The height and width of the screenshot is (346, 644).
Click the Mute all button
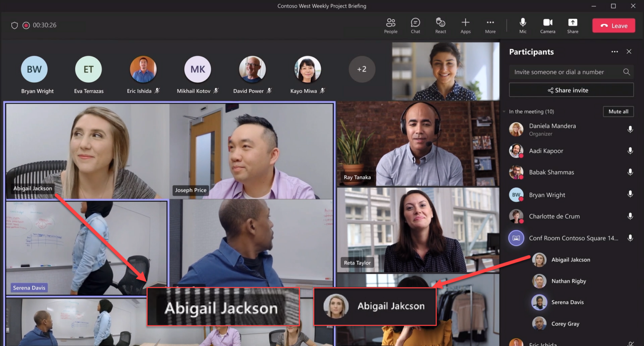618,111
